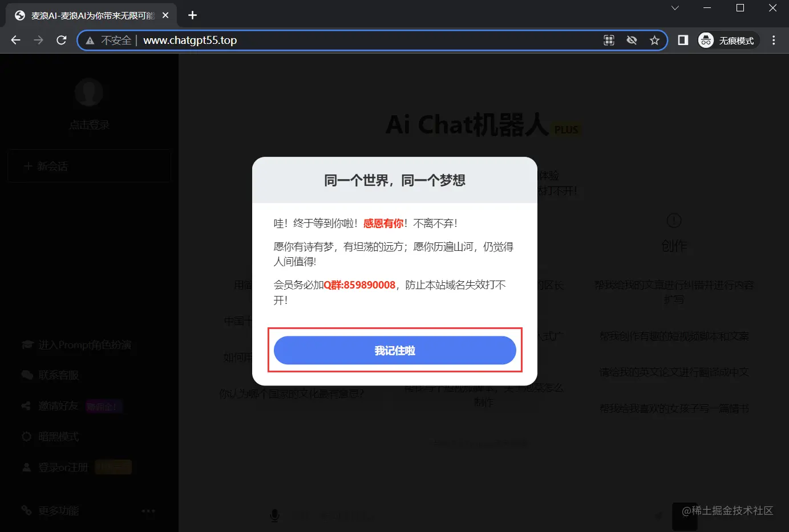Click the browser forward arrow
Viewport: 789px width, 532px height.
(38, 40)
